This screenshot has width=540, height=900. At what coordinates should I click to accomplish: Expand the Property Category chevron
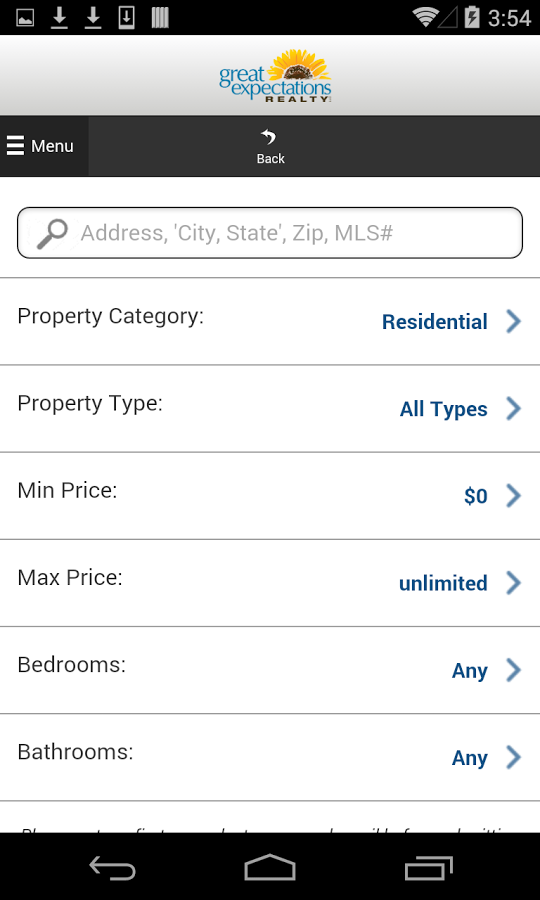tap(514, 321)
